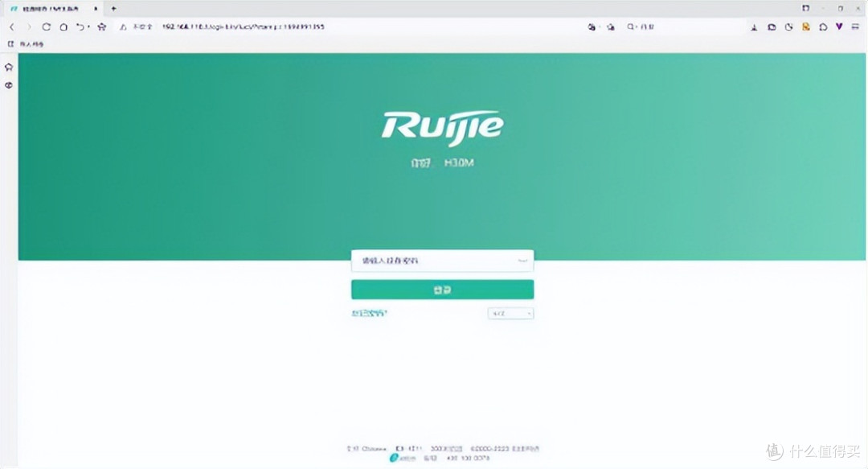Screen dimensions: 868x469
Task: Click the icon left of the search box
Action: pyautogui.click(x=611, y=27)
